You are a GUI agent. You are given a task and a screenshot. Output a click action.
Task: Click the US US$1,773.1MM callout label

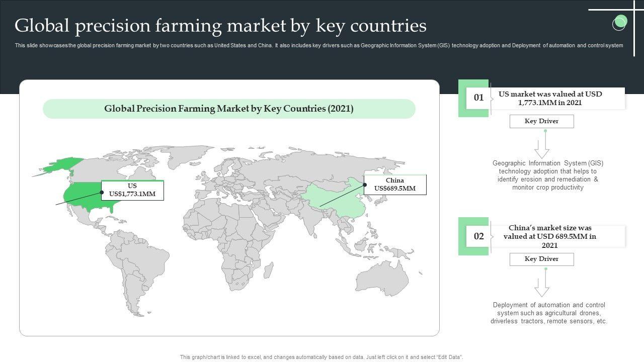click(x=132, y=190)
